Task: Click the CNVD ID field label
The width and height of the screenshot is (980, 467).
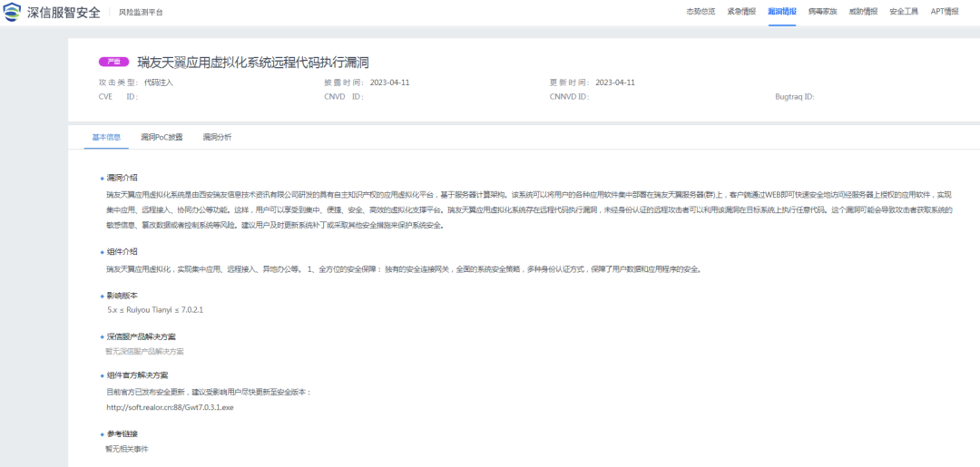Action: [344, 97]
